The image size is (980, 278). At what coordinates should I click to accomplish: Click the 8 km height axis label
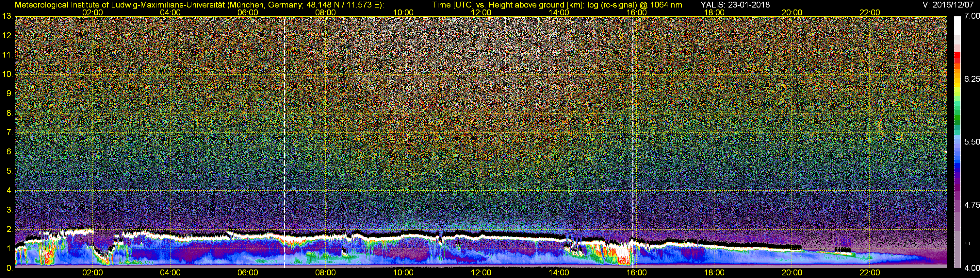(x=9, y=113)
